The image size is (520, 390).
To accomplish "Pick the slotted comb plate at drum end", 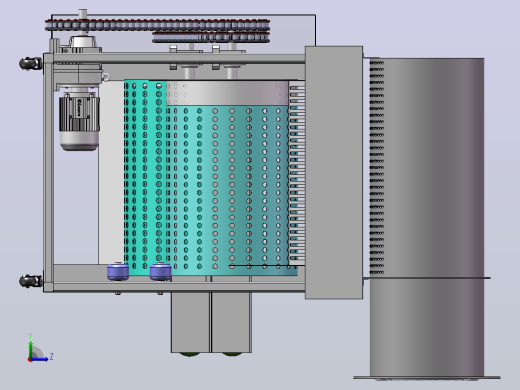I will click(297, 173).
